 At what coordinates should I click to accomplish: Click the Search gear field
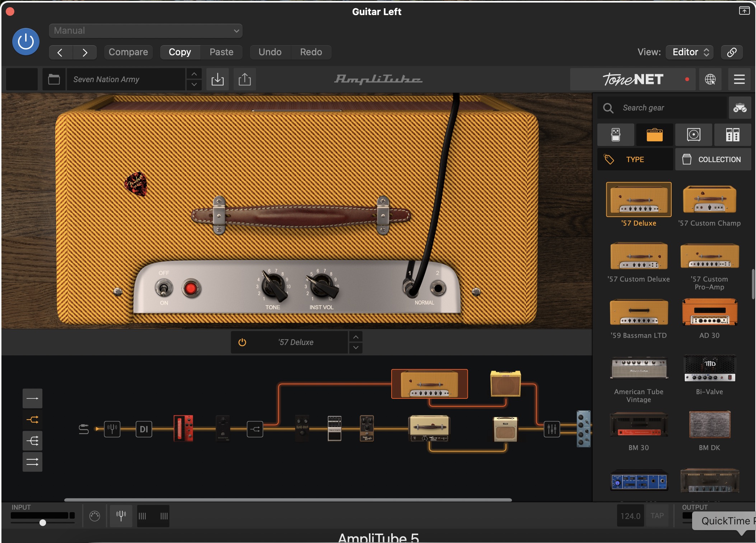click(662, 108)
